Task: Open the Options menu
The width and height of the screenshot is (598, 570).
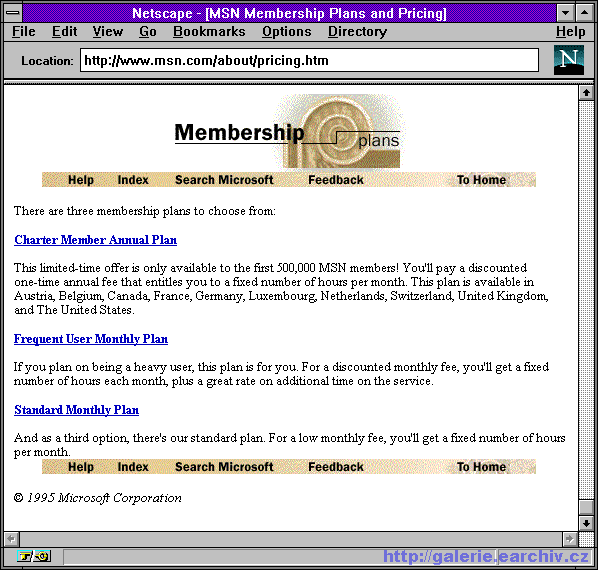Action: (286, 31)
